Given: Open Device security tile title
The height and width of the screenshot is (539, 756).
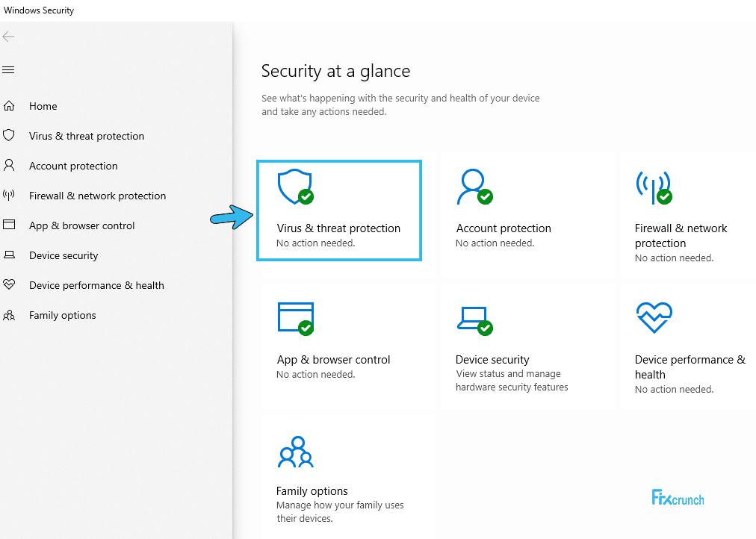Looking at the screenshot, I should [492, 360].
